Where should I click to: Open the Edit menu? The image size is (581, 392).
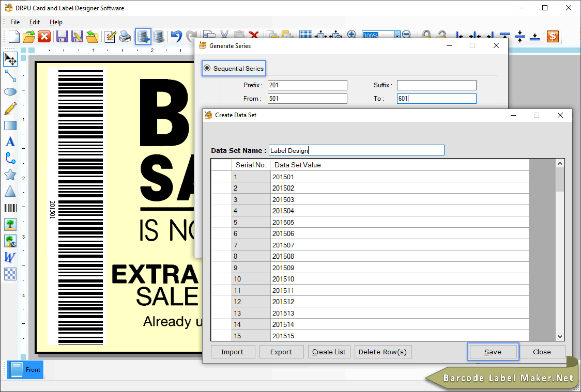coord(35,22)
